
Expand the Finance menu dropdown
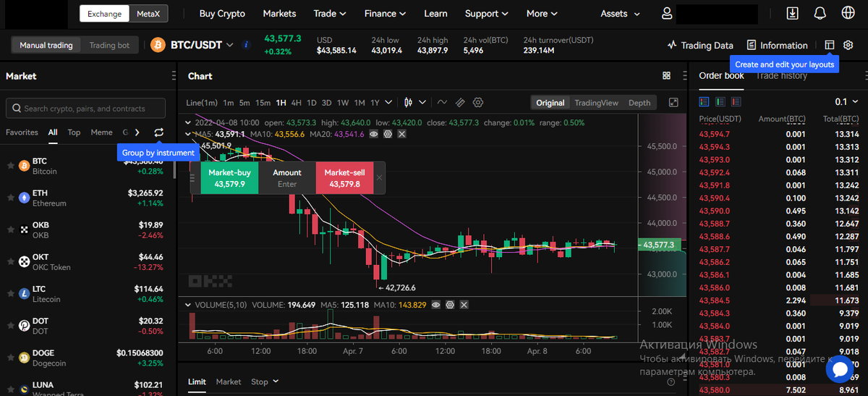tap(385, 14)
